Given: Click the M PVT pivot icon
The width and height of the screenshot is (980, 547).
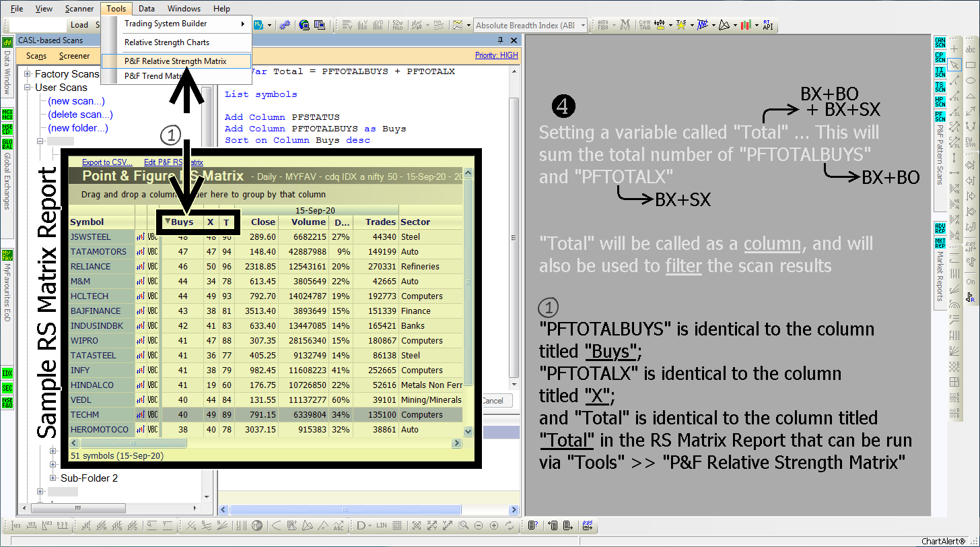Looking at the screenshot, I should pos(625,25).
